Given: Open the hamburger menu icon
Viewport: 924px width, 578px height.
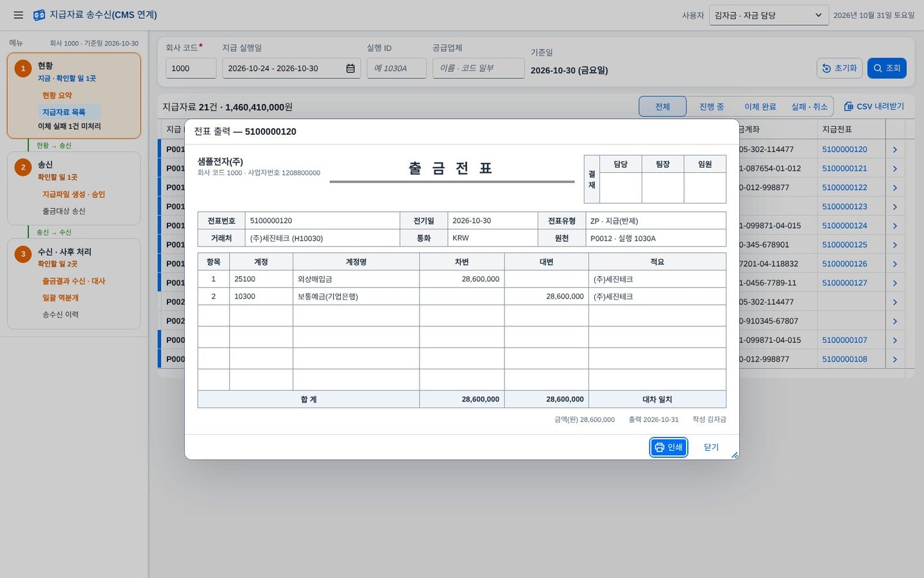Looking at the screenshot, I should [19, 15].
